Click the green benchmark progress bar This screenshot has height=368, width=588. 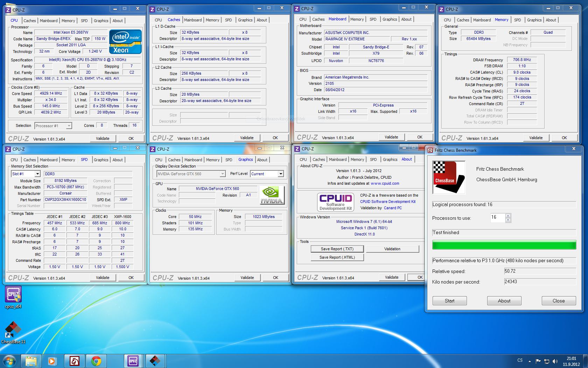tap(504, 245)
